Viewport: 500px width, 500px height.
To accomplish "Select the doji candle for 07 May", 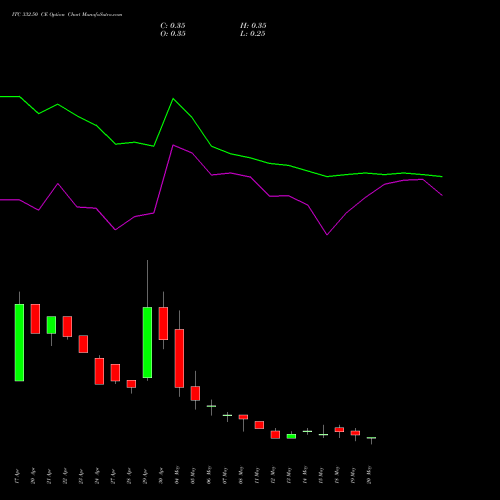I will pyautogui.click(x=227, y=415).
